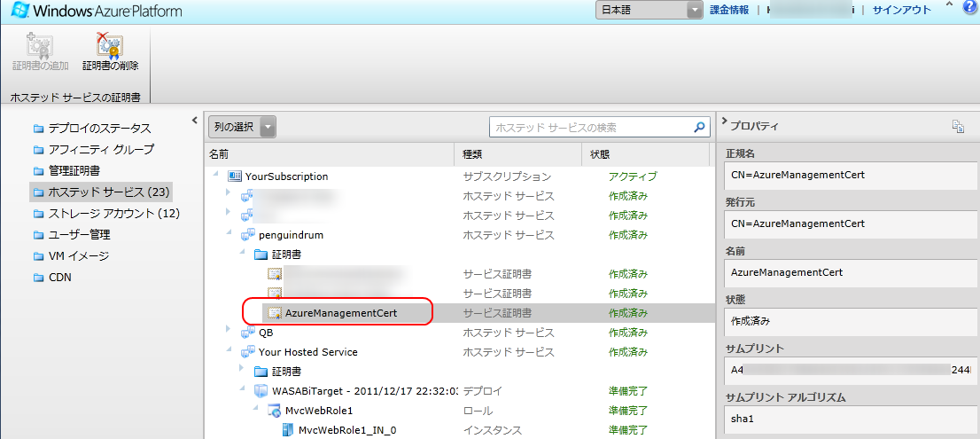Click アクティブ status of YourSubscription
Image resolution: width=980 pixels, height=439 pixels.
tap(634, 176)
